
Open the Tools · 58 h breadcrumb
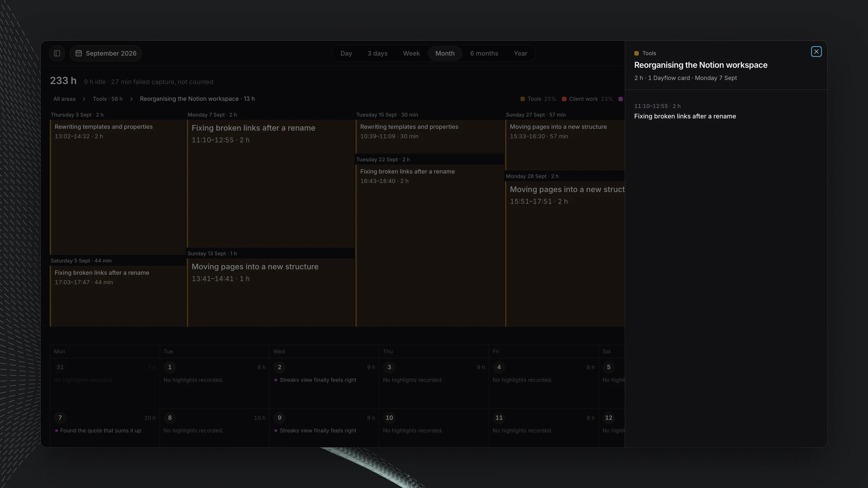click(107, 99)
